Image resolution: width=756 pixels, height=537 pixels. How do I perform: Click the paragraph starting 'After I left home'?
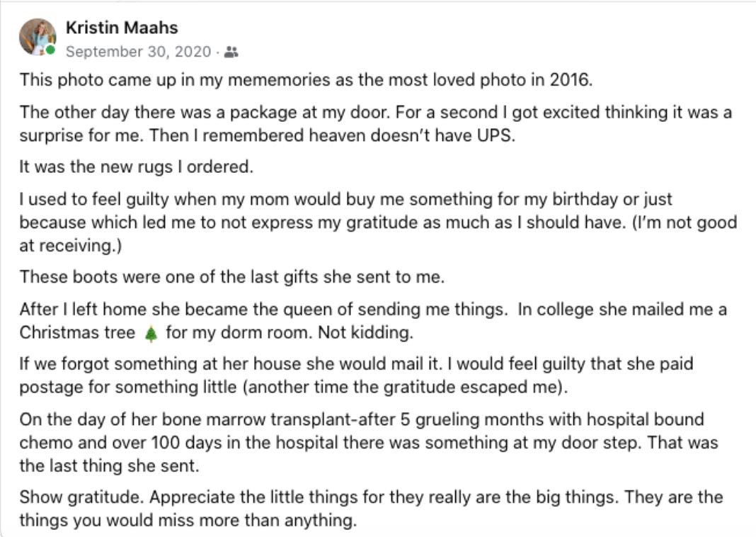click(x=373, y=321)
